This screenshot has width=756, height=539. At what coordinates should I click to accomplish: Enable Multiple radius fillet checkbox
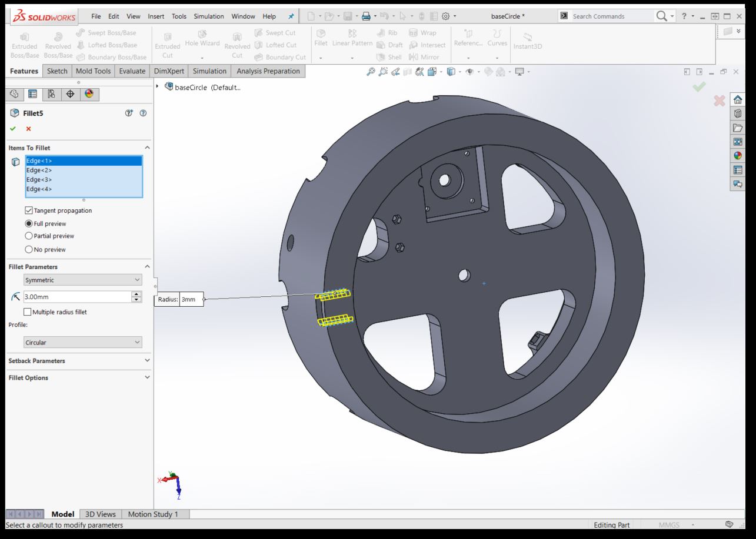click(x=28, y=312)
